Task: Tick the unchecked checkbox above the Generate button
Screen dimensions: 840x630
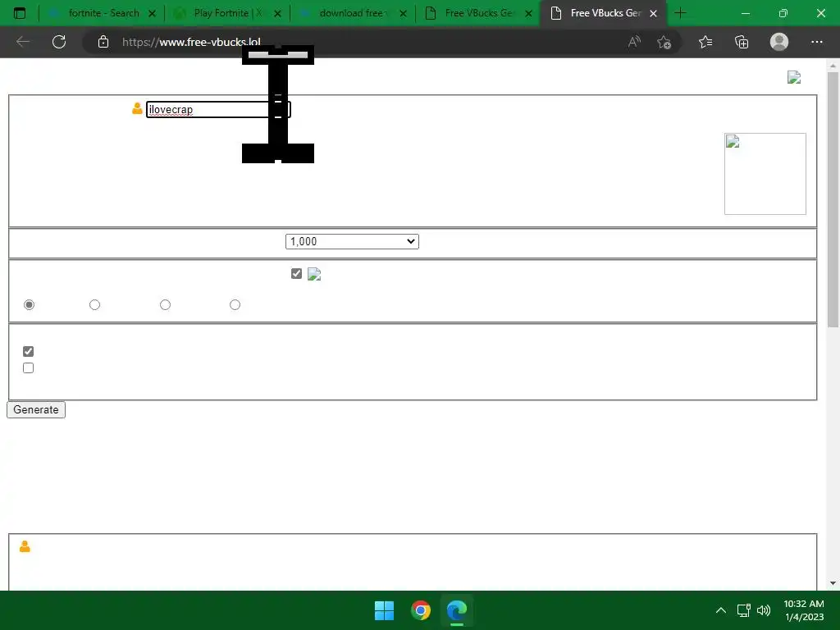Action: pos(29,368)
